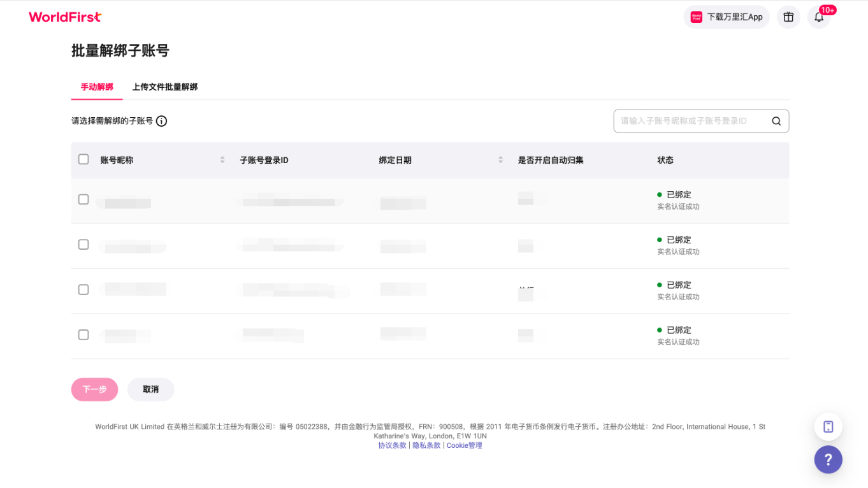Click the search magnifier icon
This screenshot has width=868, height=488.
click(x=776, y=121)
